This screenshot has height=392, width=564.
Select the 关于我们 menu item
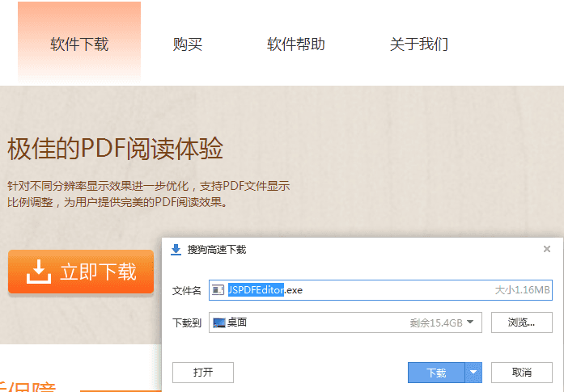(418, 44)
